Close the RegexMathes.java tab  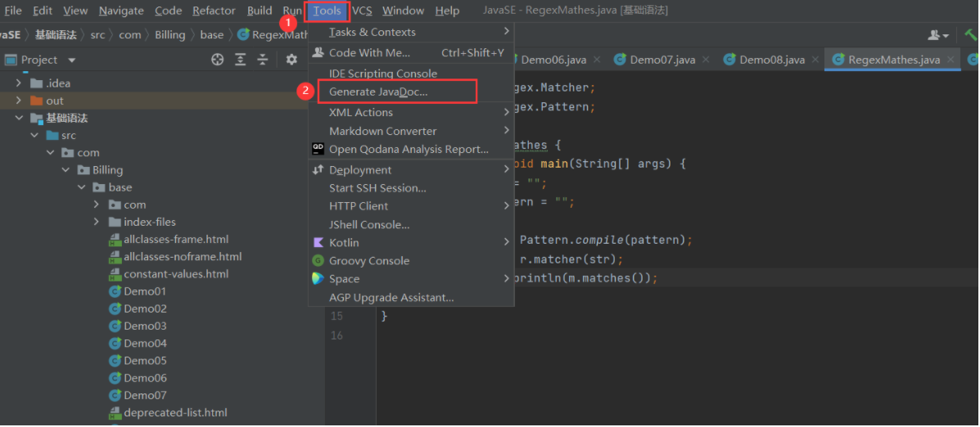click(951, 60)
